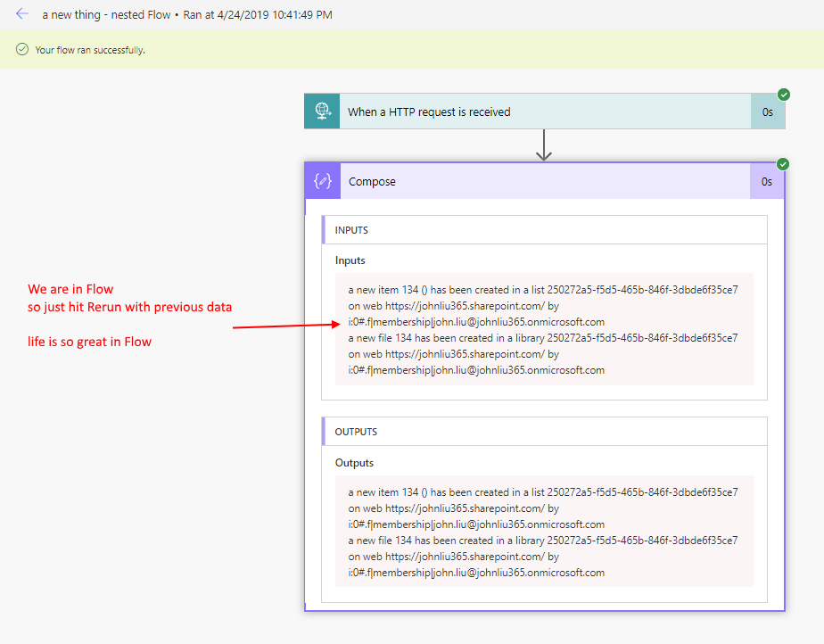Click the HTTP request trigger globe icon
The width and height of the screenshot is (824, 644).
(x=322, y=111)
